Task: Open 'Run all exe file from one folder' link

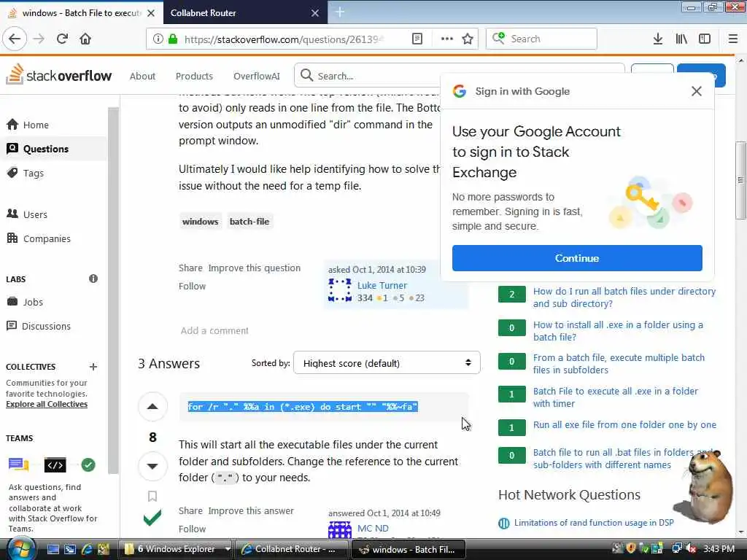Action: point(624,425)
